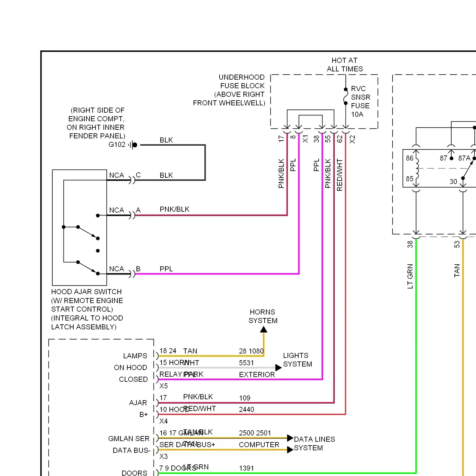Viewport: 476px width, 476px height.
Task: Select the X4 connector label
Action: tap(163, 421)
